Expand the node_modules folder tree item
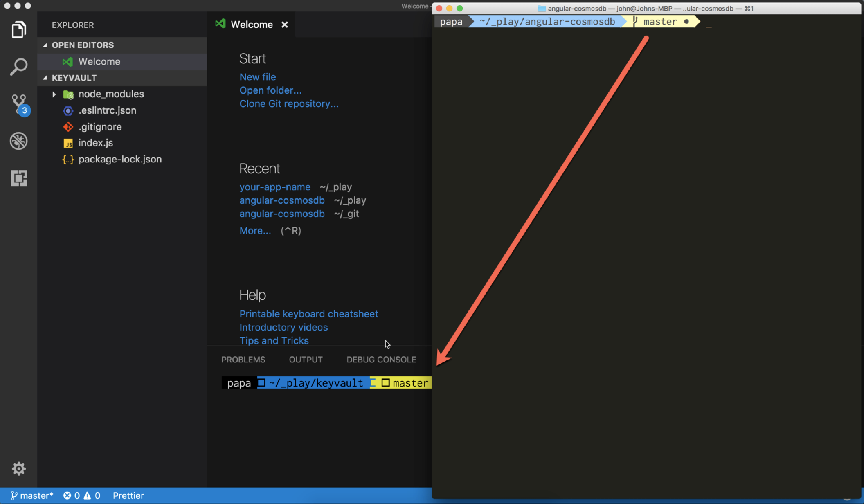The width and height of the screenshot is (864, 504). click(55, 94)
